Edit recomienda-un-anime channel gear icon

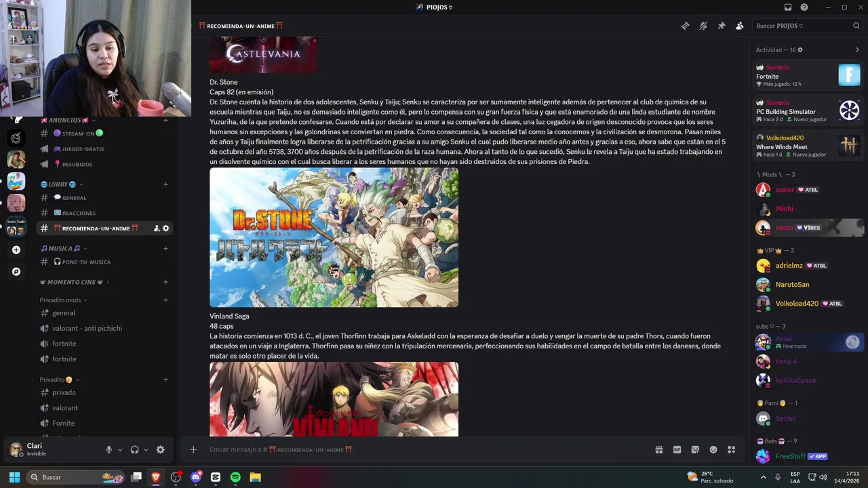pyautogui.click(x=166, y=228)
